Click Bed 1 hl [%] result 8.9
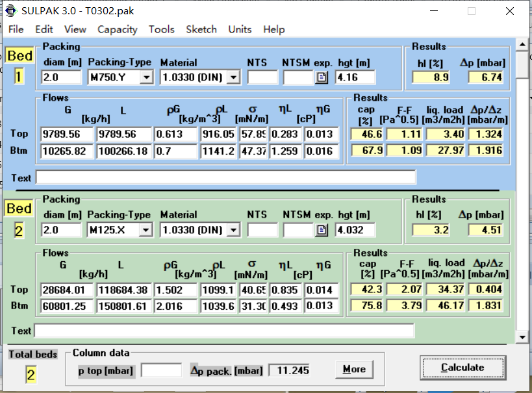Image resolution: width=532 pixels, height=393 pixels. click(431, 77)
